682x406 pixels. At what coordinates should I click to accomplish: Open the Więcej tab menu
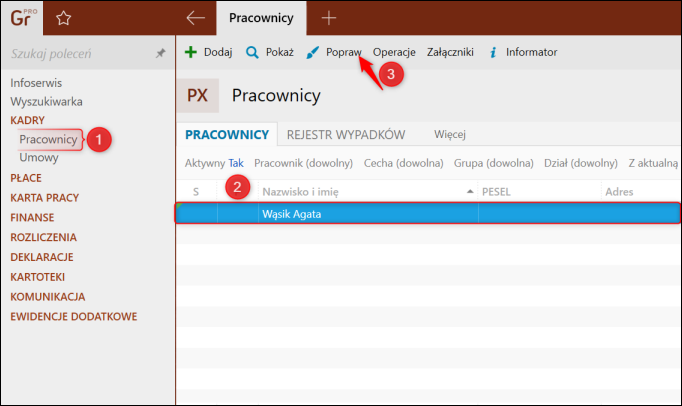(x=450, y=134)
